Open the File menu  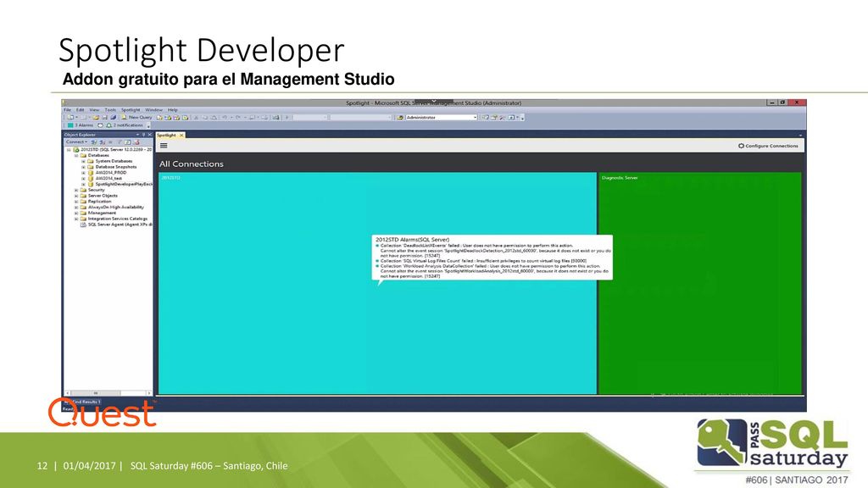[x=68, y=110]
